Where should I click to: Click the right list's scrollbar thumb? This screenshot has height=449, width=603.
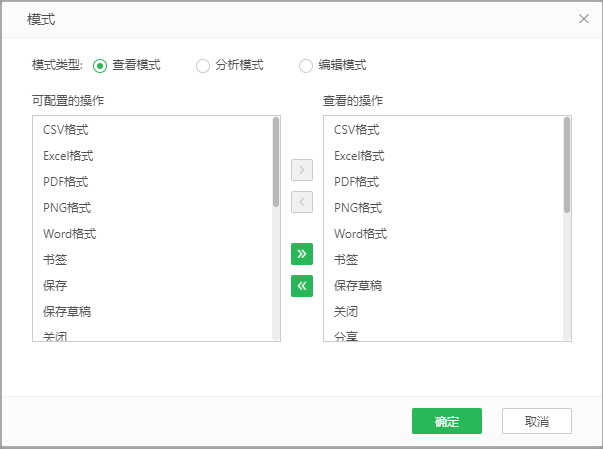click(x=567, y=165)
